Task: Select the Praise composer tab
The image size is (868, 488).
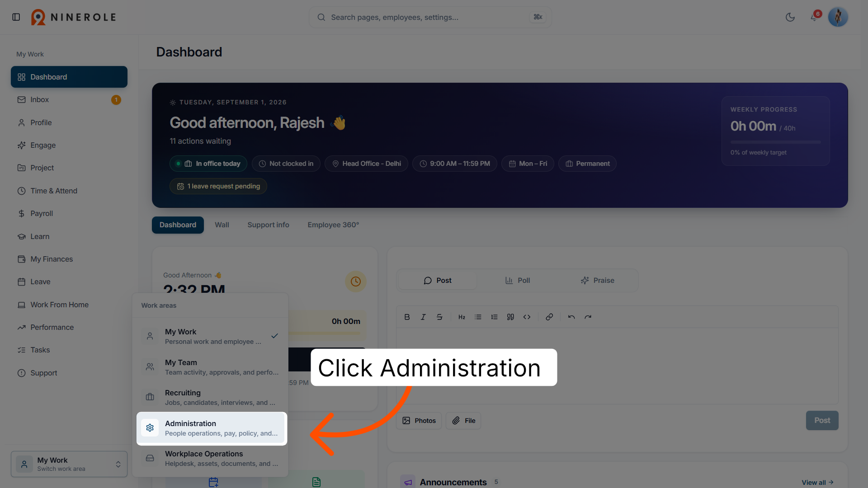Action: tap(597, 280)
